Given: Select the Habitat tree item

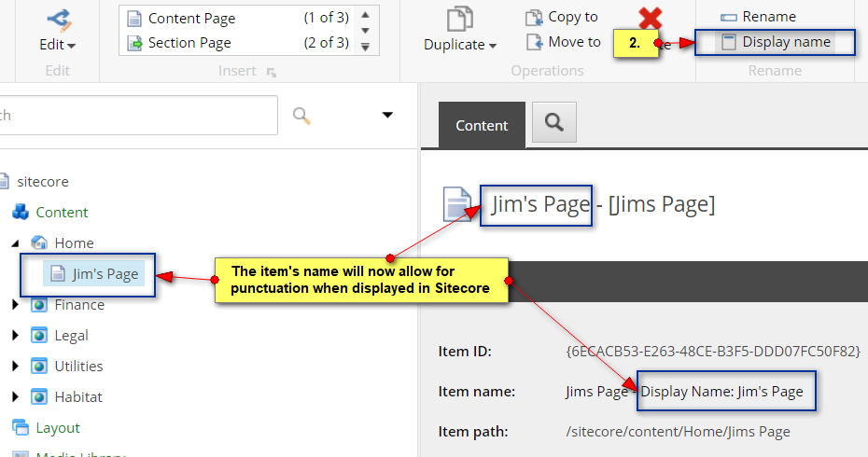Looking at the screenshot, I should click(78, 397).
